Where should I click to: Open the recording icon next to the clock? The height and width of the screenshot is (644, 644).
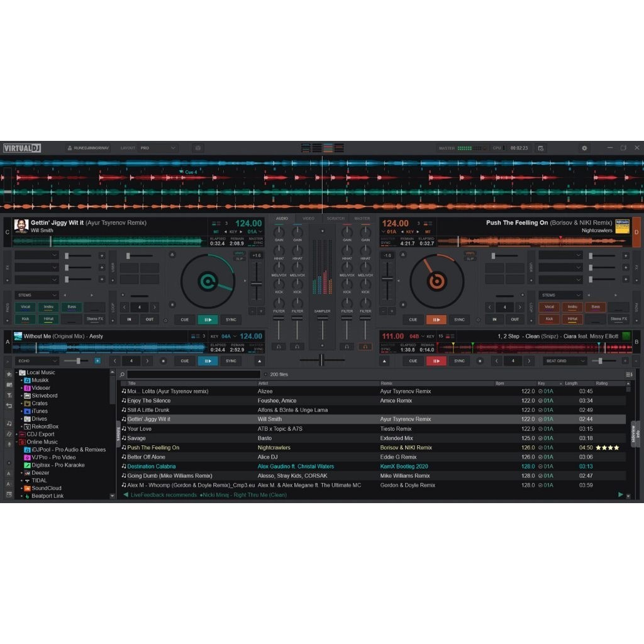[540, 148]
